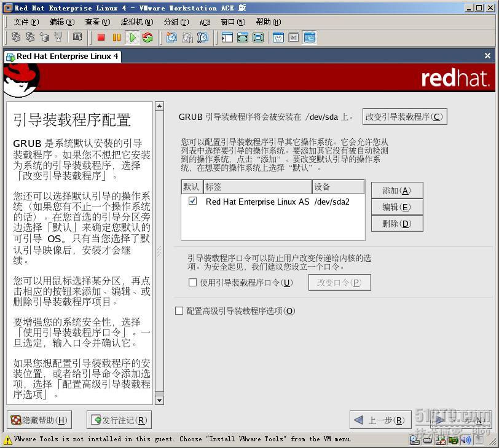Screen dimensions: 499x448
Task: Open the 窗口(W) menu
Action: 233,22
